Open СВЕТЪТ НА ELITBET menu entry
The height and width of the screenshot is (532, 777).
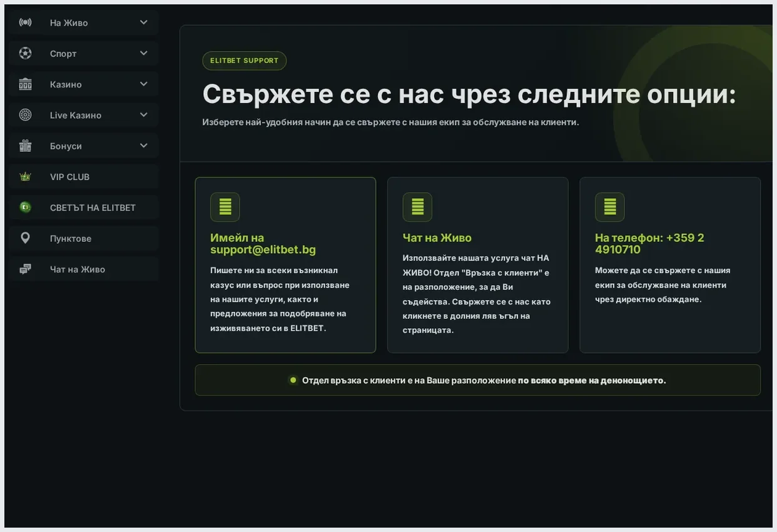83,207
